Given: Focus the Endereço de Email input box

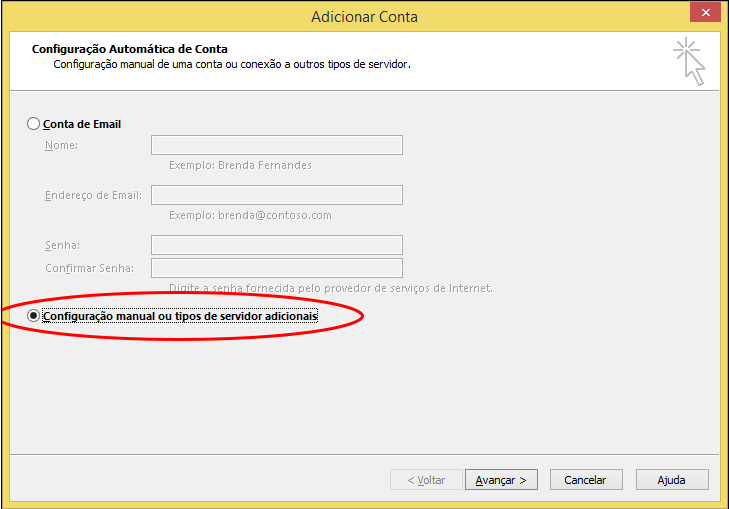Looking at the screenshot, I should click(277, 195).
